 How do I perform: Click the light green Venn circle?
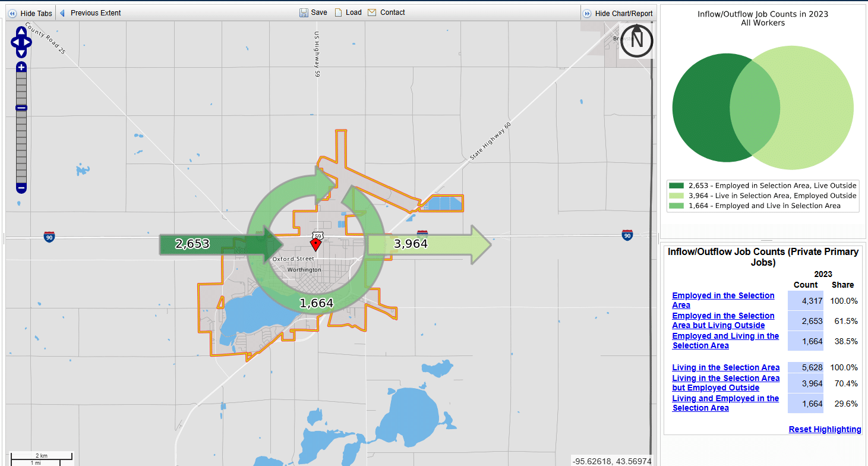tap(817, 108)
